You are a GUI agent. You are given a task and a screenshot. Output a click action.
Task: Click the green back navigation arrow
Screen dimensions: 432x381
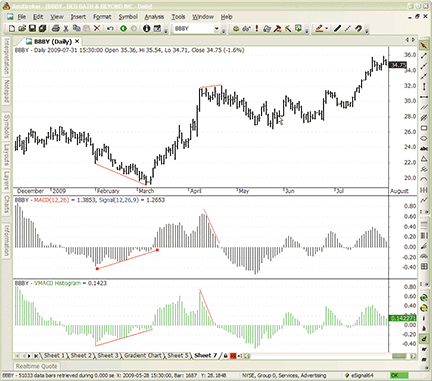[123, 29]
